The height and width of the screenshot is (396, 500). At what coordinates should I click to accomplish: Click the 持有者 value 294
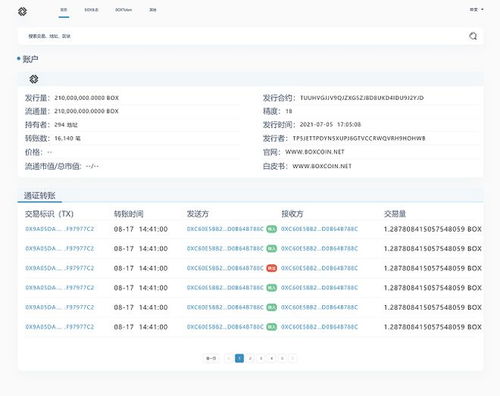[x=66, y=125]
